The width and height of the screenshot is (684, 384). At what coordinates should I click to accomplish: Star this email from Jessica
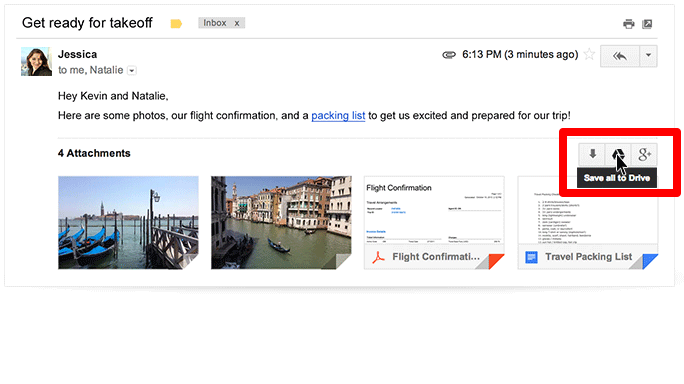tap(589, 55)
